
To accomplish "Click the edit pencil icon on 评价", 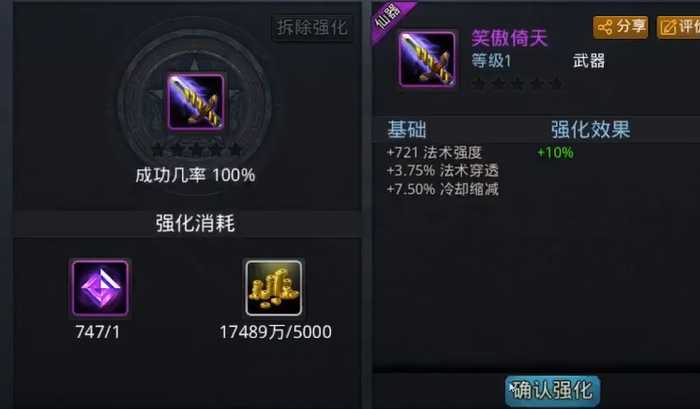I will click(668, 27).
